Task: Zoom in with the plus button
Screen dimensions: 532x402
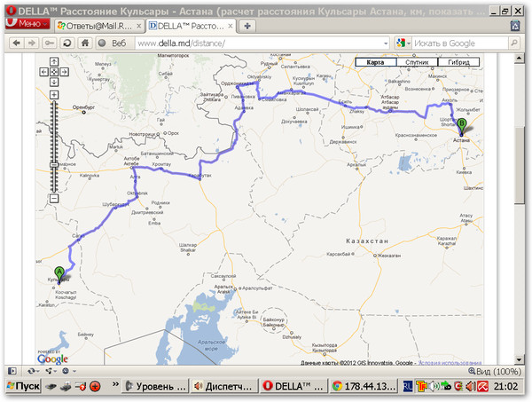Action: tap(54, 94)
